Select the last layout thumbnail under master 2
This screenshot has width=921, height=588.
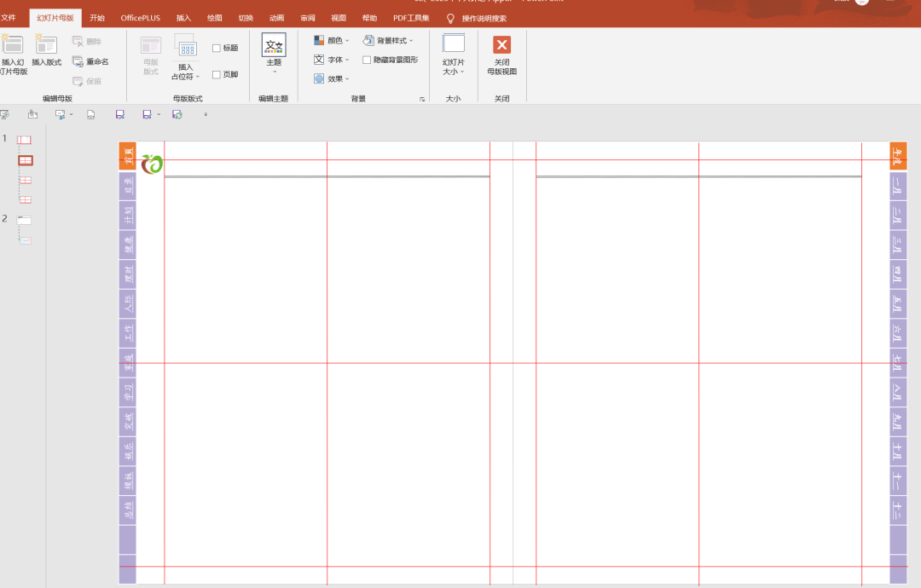click(x=26, y=240)
